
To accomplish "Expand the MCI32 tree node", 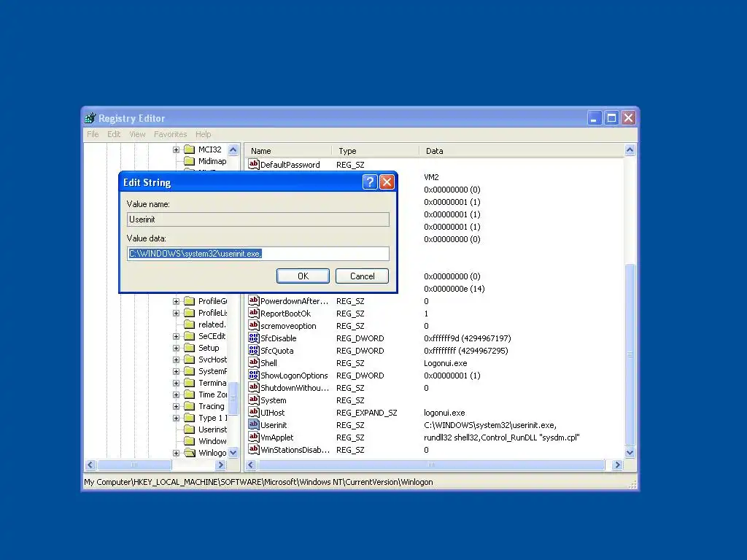I will pyautogui.click(x=176, y=149).
